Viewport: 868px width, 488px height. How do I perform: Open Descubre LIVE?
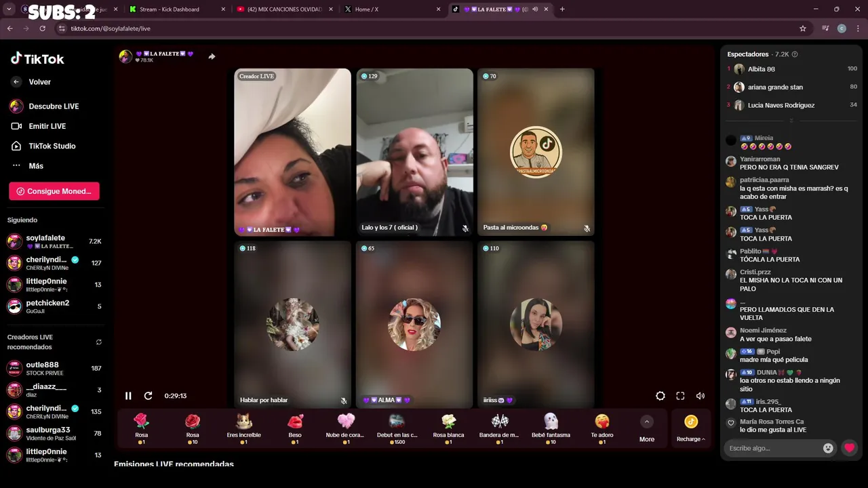pyautogui.click(x=45, y=106)
